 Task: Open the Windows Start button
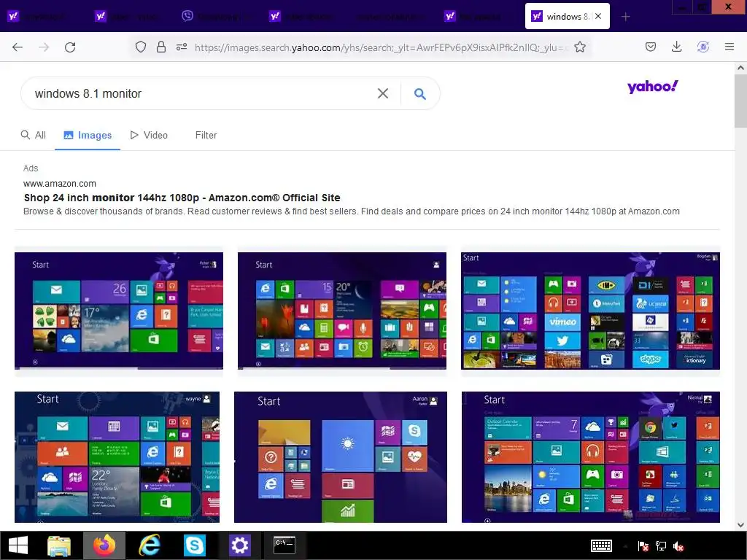pos(18,545)
